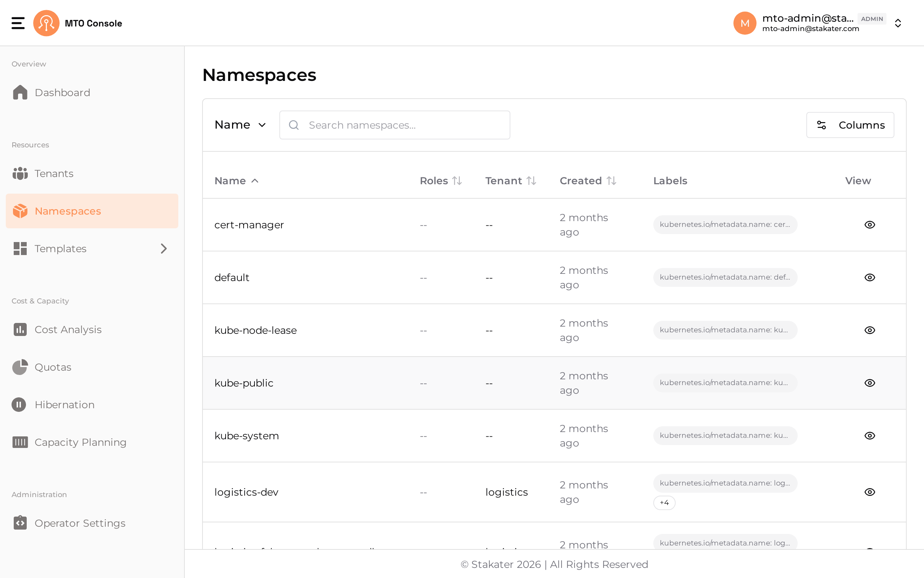
Task: Open the Name filter dropdown
Action: coord(240,125)
